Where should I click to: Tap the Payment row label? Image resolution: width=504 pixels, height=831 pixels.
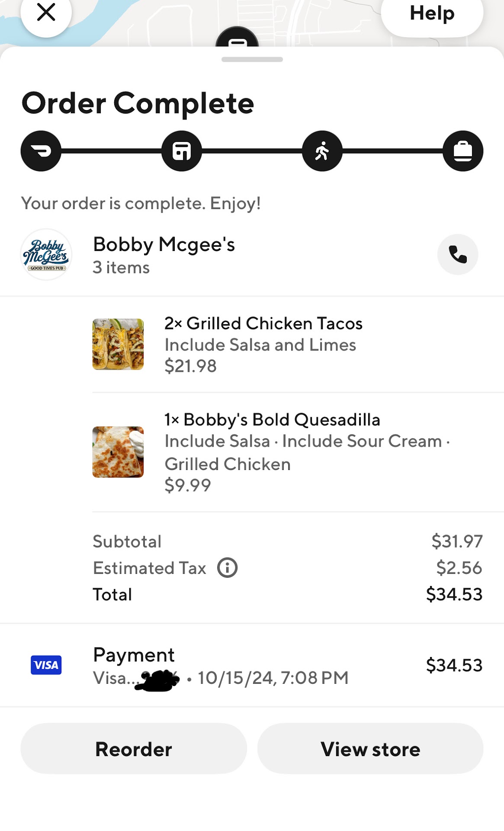(134, 655)
